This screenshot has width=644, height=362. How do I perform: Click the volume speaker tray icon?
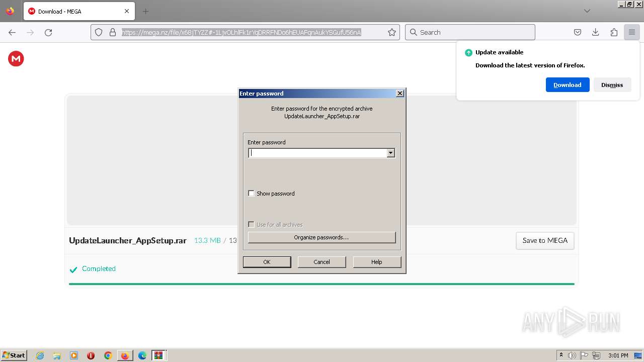pyautogui.click(x=572, y=355)
